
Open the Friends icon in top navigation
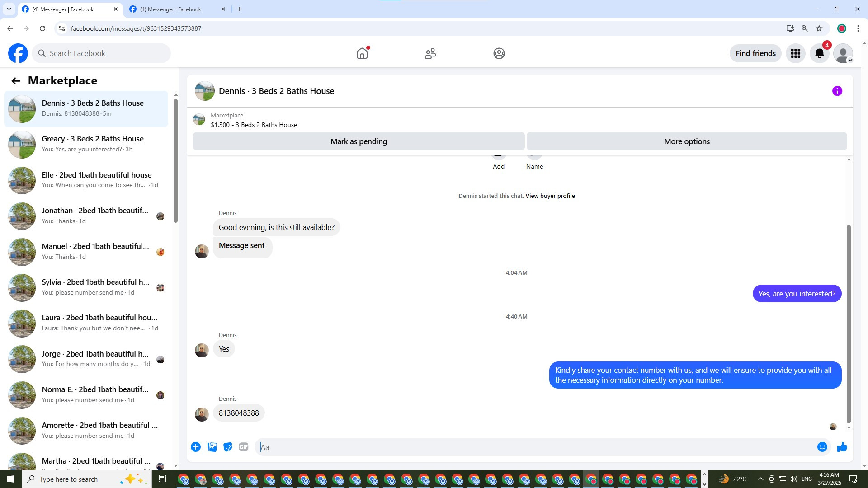pyautogui.click(x=430, y=53)
